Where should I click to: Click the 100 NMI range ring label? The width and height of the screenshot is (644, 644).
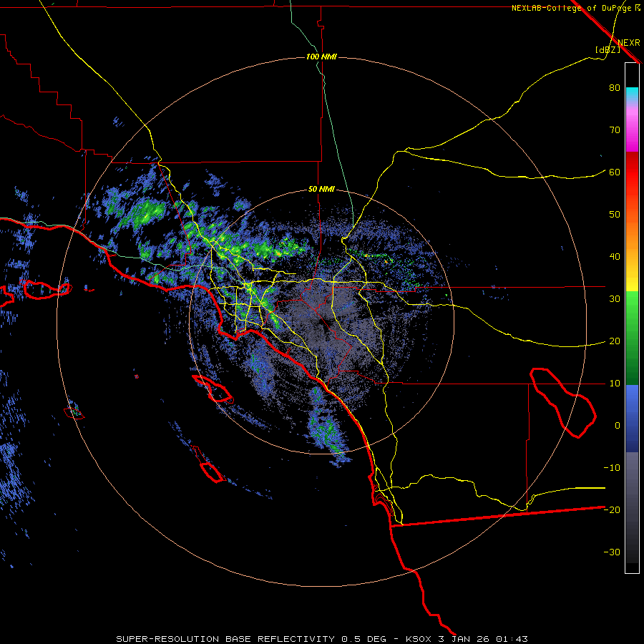[x=321, y=57]
